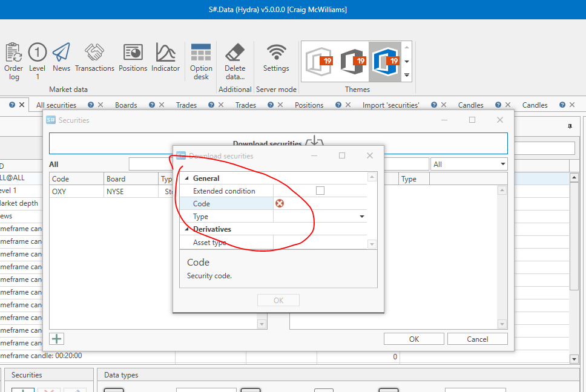The image size is (586, 392).
Task: Collapse the General property group
Action: click(x=186, y=178)
